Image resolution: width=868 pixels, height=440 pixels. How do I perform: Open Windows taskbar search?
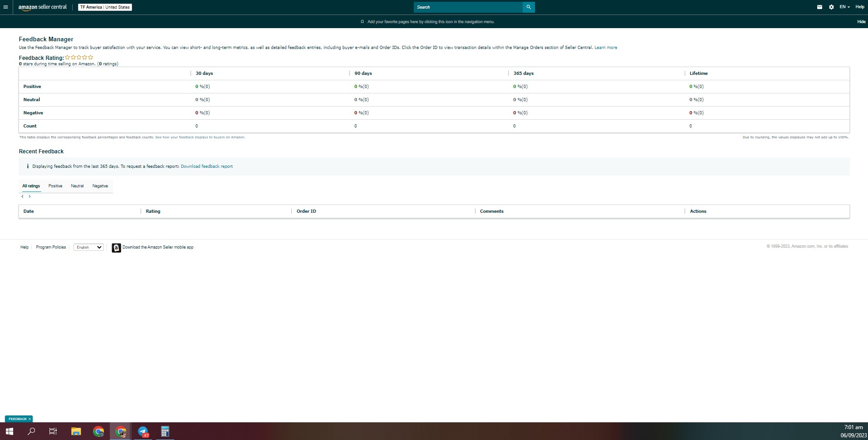pos(31,431)
